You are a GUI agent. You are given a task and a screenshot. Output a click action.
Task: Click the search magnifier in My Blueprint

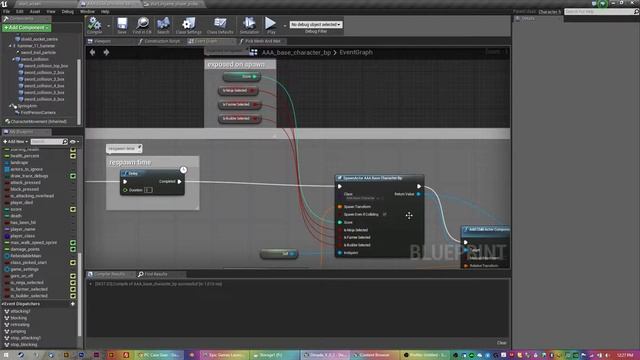click(x=65, y=142)
